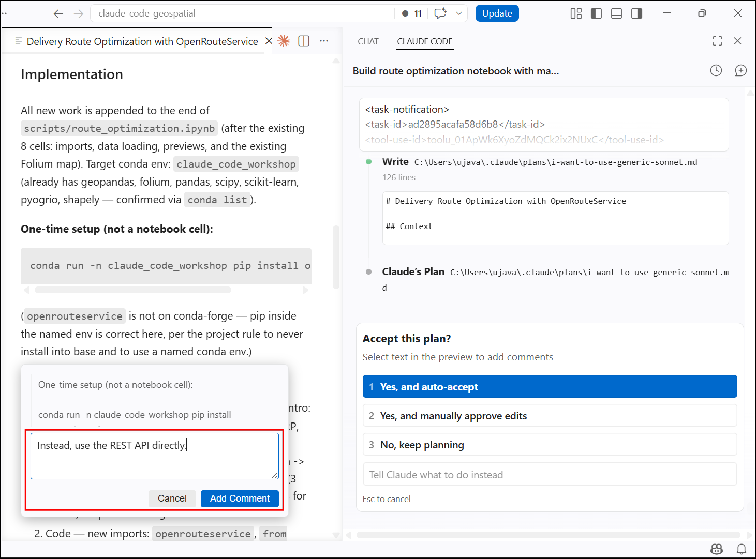Open notifications bell in status bar
The width and height of the screenshot is (756, 559).
742,549
